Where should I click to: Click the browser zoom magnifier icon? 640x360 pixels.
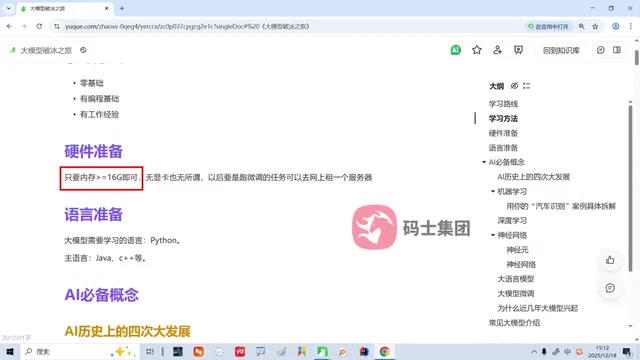point(581,26)
